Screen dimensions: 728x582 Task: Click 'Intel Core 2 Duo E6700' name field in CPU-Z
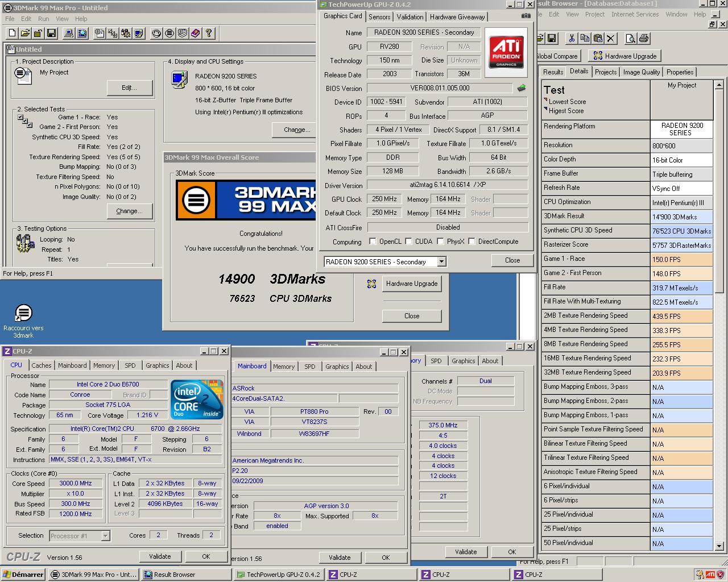[108, 384]
